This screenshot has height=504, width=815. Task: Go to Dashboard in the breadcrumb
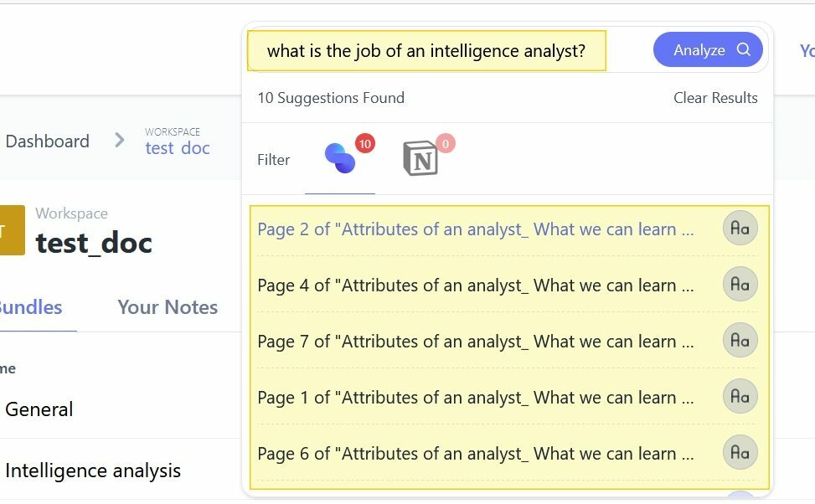47,141
